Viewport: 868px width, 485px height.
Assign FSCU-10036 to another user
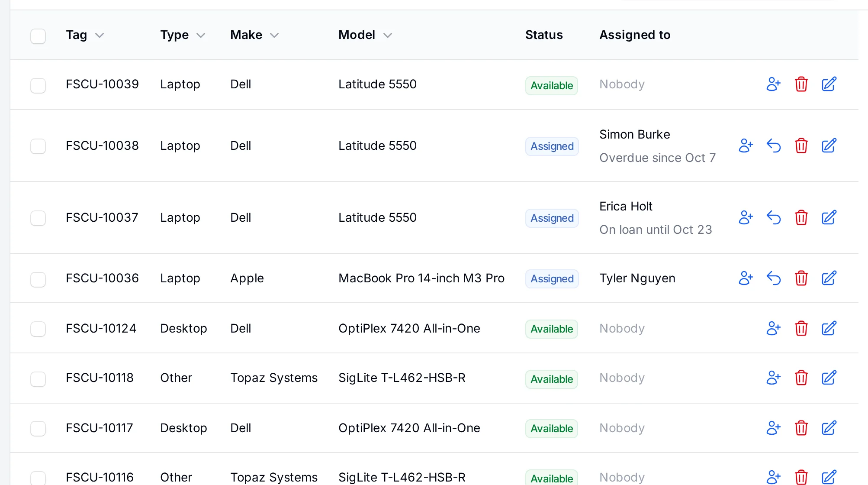(746, 278)
